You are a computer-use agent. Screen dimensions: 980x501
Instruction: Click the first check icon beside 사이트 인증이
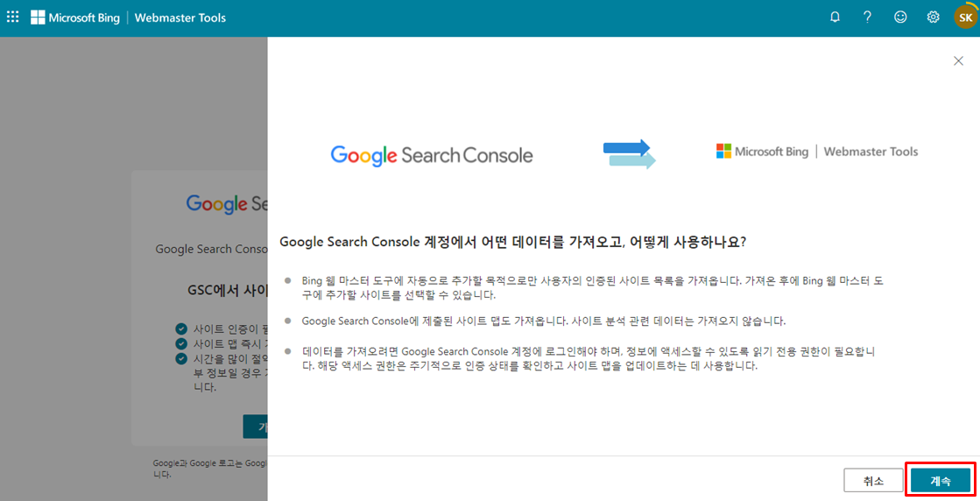pyautogui.click(x=181, y=329)
